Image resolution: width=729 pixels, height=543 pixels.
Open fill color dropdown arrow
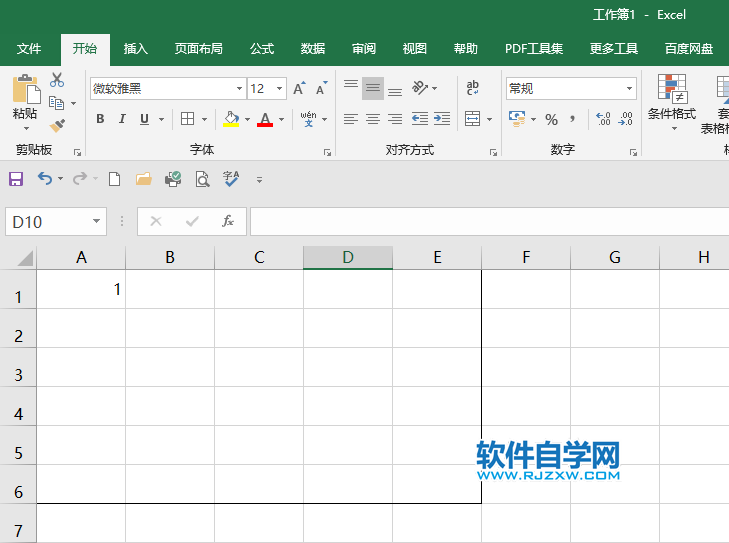coord(247,119)
